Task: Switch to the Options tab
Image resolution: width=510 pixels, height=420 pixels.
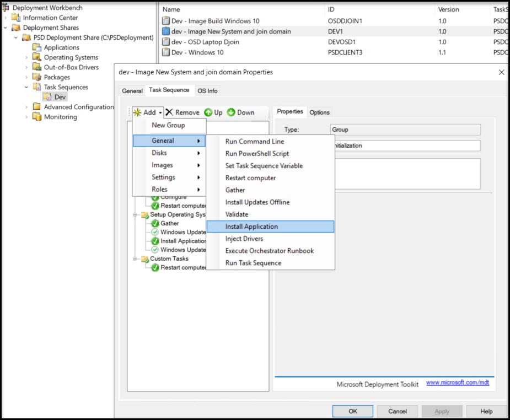Action: (x=319, y=112)
